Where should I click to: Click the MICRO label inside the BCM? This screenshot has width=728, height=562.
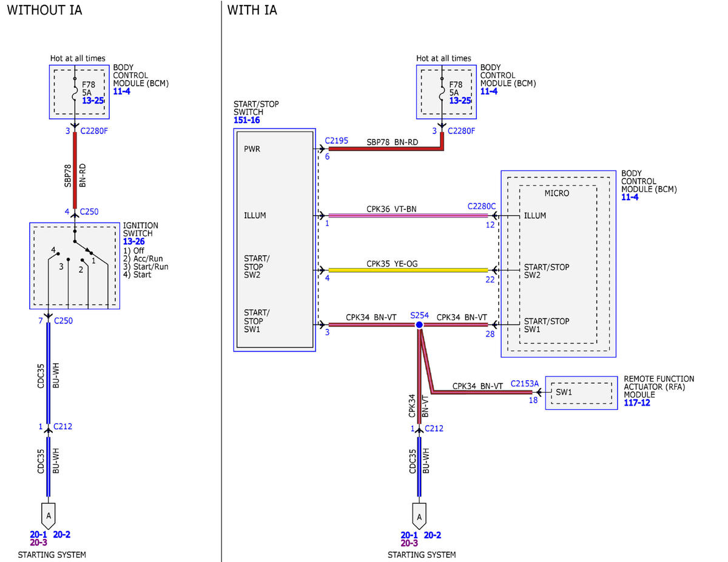point(557,193)
